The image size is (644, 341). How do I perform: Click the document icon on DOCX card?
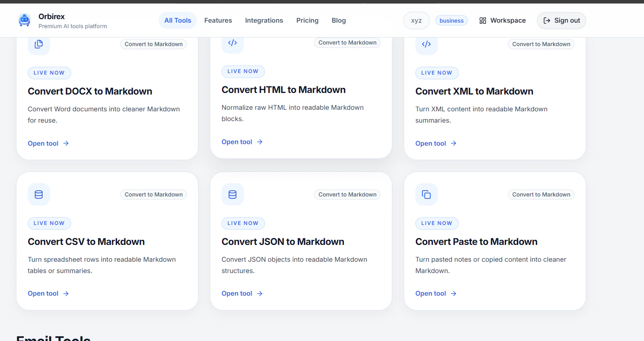(39, 44)
